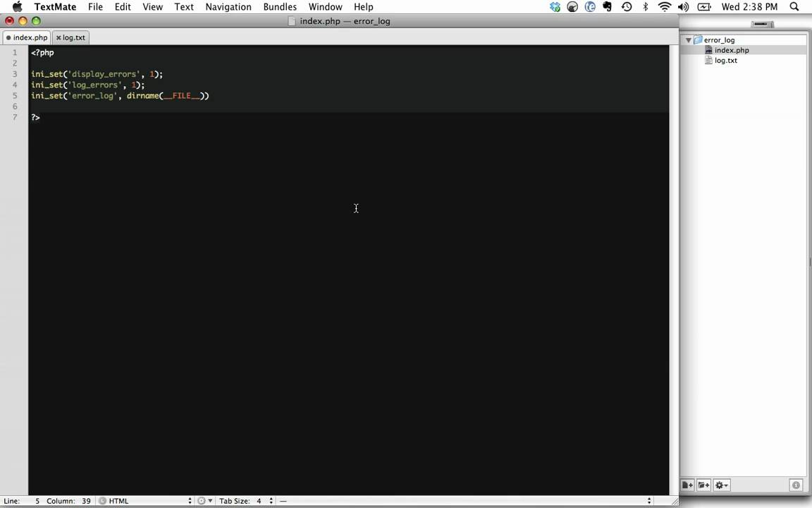Click the vertical scrollbar of the editor
The image size is (812, 508).
674,270
